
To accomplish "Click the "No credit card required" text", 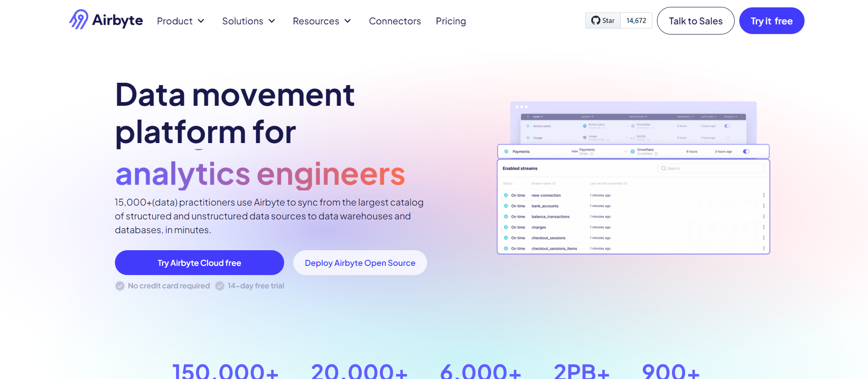I will point(169,286).
